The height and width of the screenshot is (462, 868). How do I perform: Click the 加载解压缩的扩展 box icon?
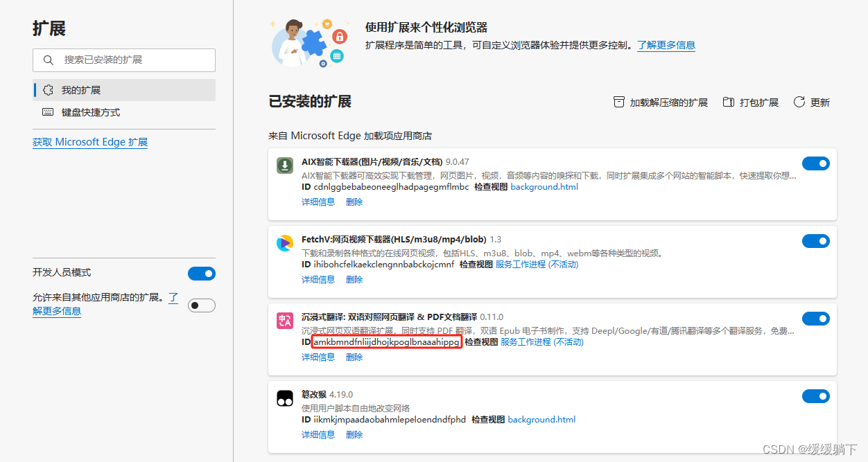tap(619, 103)
